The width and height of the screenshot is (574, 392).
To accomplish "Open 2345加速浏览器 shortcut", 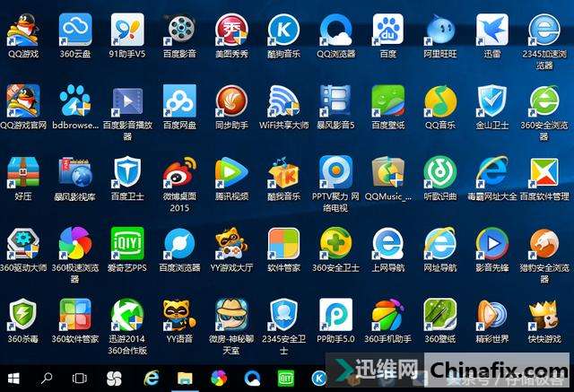I will [x=544, y=30].
